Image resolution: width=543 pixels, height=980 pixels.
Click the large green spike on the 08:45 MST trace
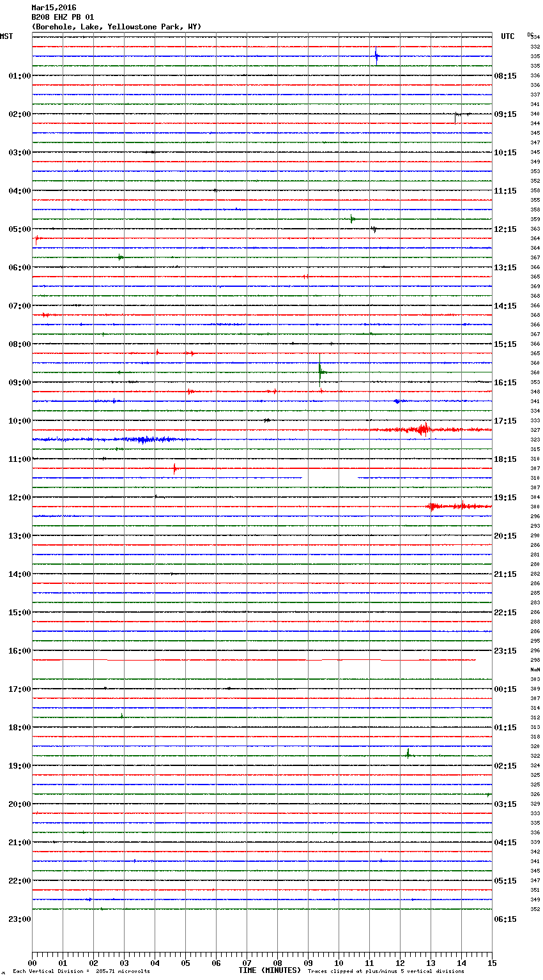[319, 371]
